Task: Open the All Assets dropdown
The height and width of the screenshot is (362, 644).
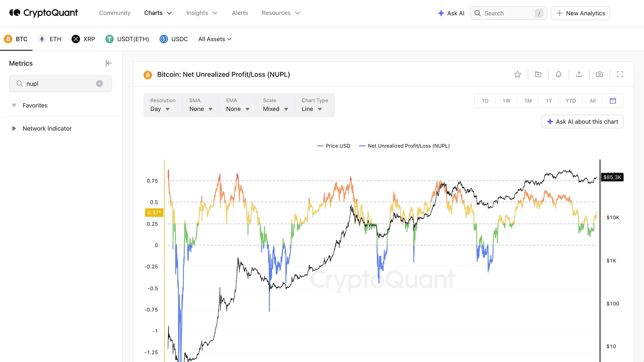Action: click(x=215, y=39)
